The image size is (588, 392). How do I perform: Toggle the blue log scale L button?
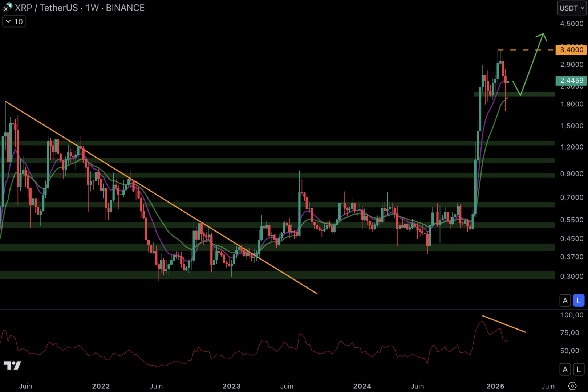click(579, 301)
